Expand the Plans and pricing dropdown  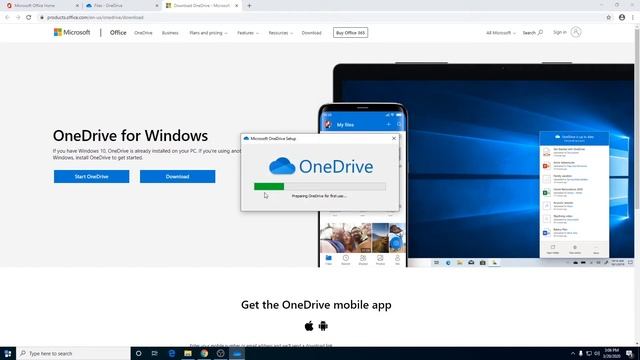click(208, 33)
